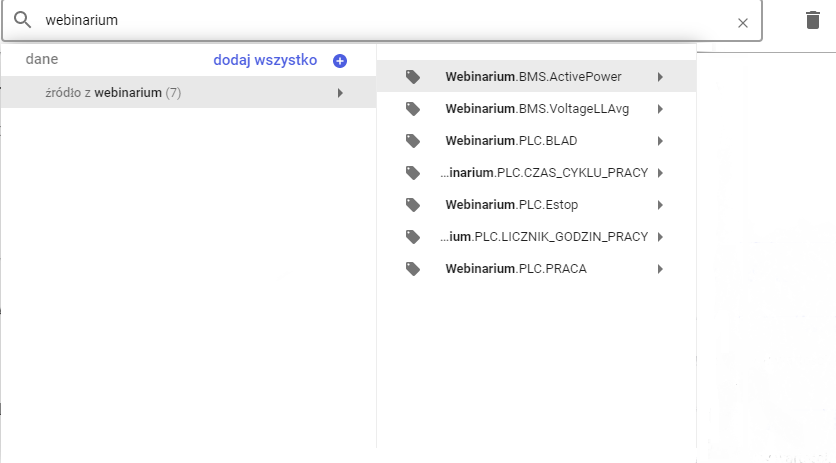
Task: Choose the PLC.LICZNIK_GODZIN_PRACY entry
Action: pyautogui.click(x=536, y=237)
